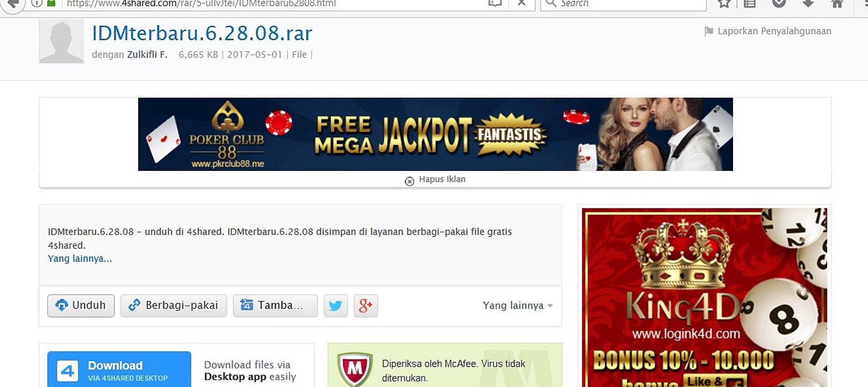Image resolution: width=868 pixels, height=387 pixels.
Task: Click the Berbagi-pakai share button
Action: [174, 306]
